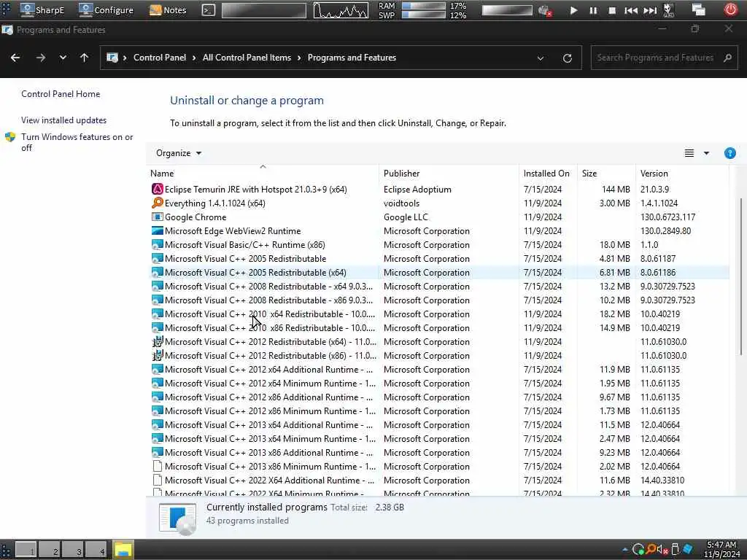Select Microsoft Visual Basic/C++ Runtime (x86) row
The image size is (747, 560).
[x=438, y=245]
